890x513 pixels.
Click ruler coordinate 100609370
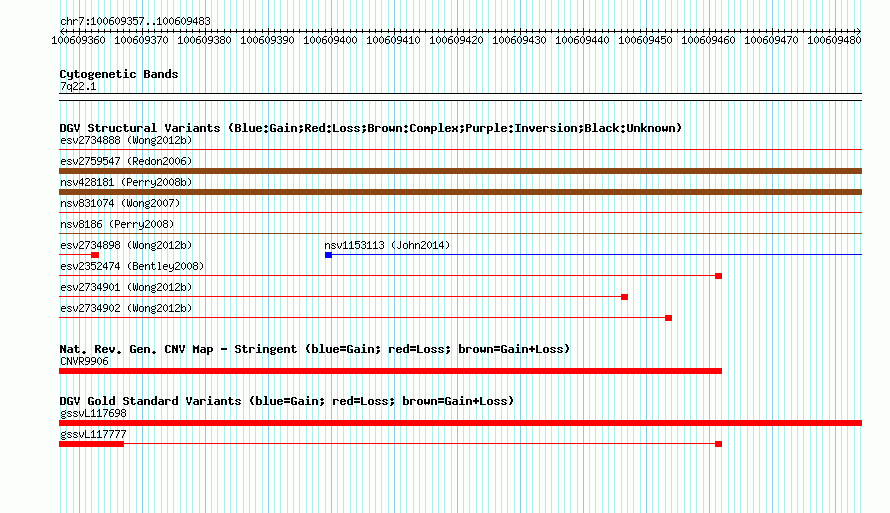point(141,40)
